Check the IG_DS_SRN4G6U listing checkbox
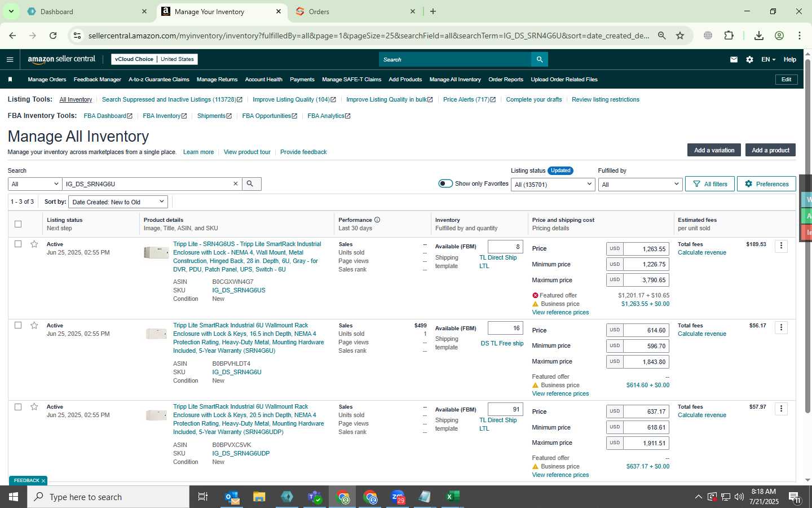 [18, 325]
